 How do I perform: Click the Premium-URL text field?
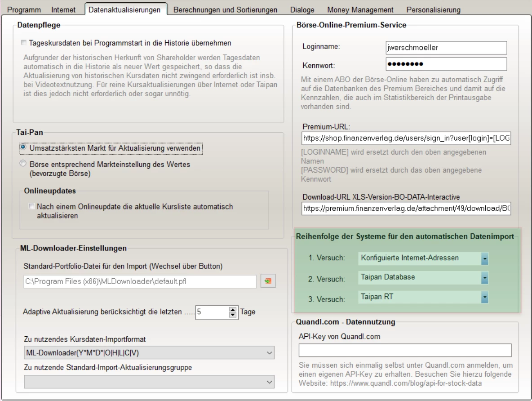coord(406,138)
